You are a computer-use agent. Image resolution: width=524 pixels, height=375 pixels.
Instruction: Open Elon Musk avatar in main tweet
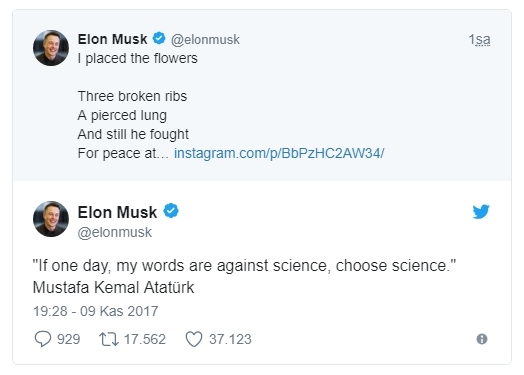tap(51, 219)
